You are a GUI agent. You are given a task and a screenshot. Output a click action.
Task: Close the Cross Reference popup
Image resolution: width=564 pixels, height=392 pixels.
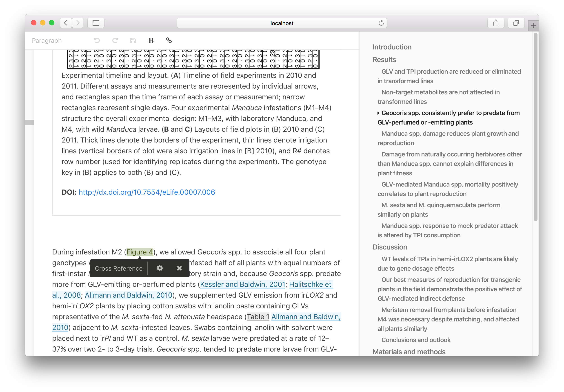pos(180,268)
